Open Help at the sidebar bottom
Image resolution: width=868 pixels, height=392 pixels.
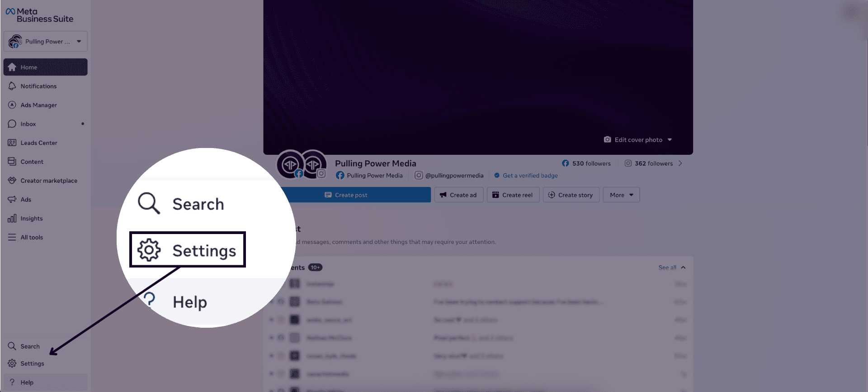point(45,382)
